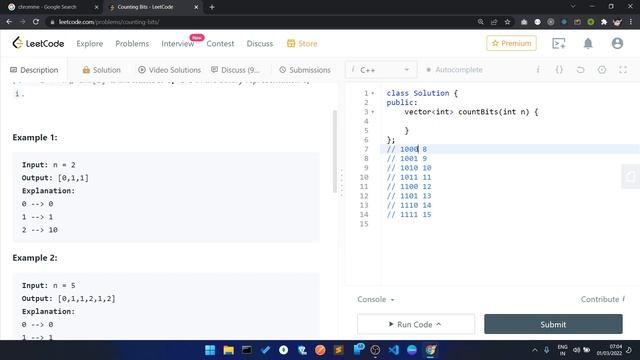The width and height of the screenshot is (640, 360).
Task: Collapse code fold on line 1
Action: (x=373, y=93)
